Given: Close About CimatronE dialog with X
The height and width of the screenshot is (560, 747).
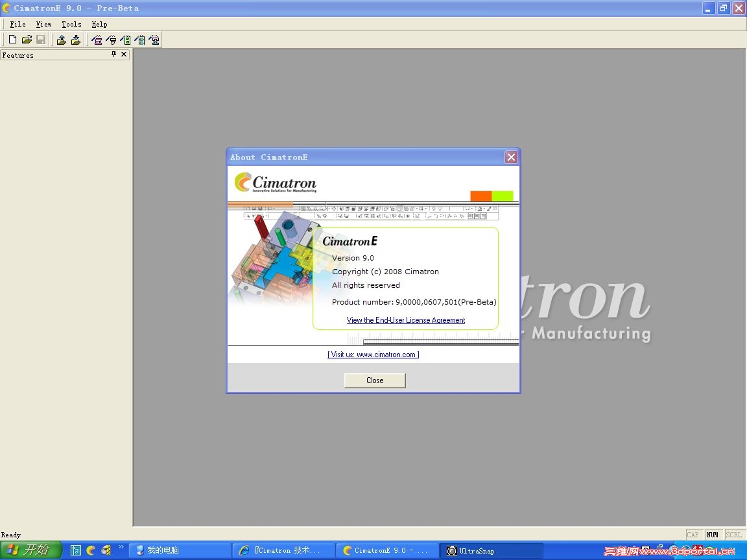Looking at the screenshot, I should point(511,157).
